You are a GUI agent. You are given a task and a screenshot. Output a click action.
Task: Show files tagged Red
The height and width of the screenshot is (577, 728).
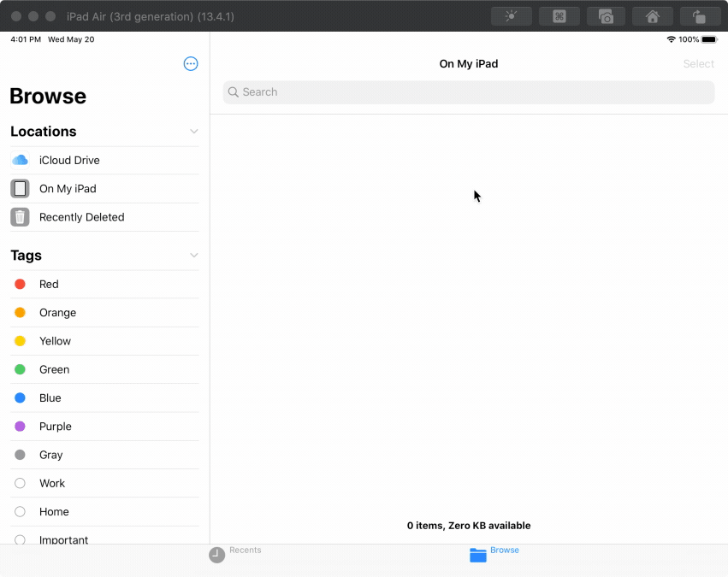[104, 284]
